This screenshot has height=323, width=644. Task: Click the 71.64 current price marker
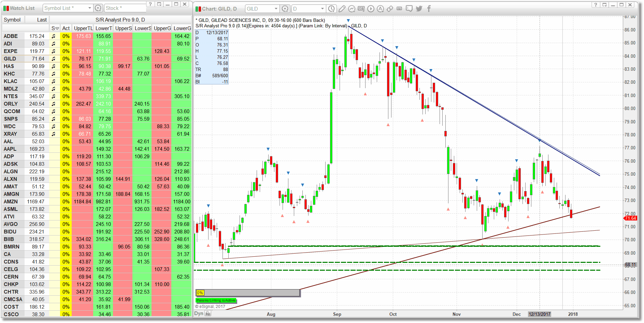click(630, 218)
